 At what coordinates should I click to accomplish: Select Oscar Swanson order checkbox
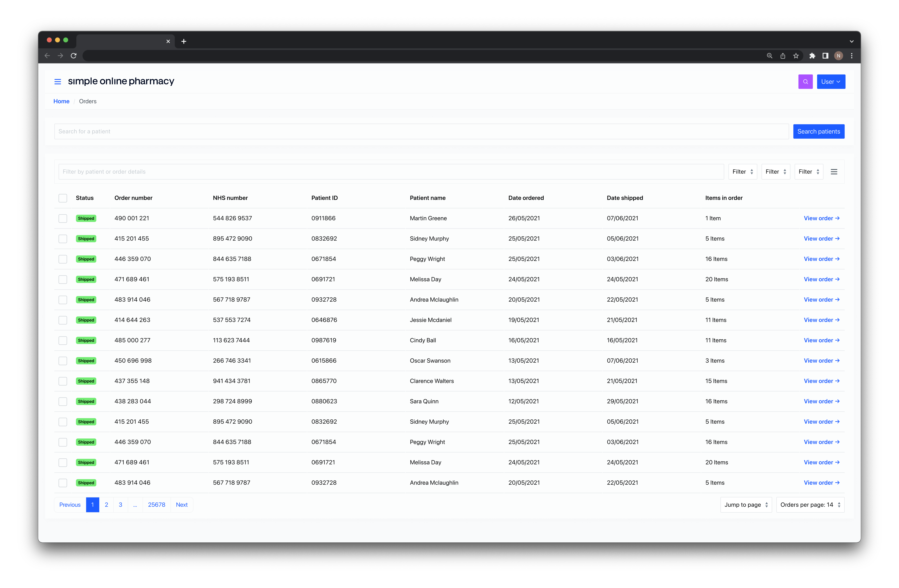pos(63,361)
